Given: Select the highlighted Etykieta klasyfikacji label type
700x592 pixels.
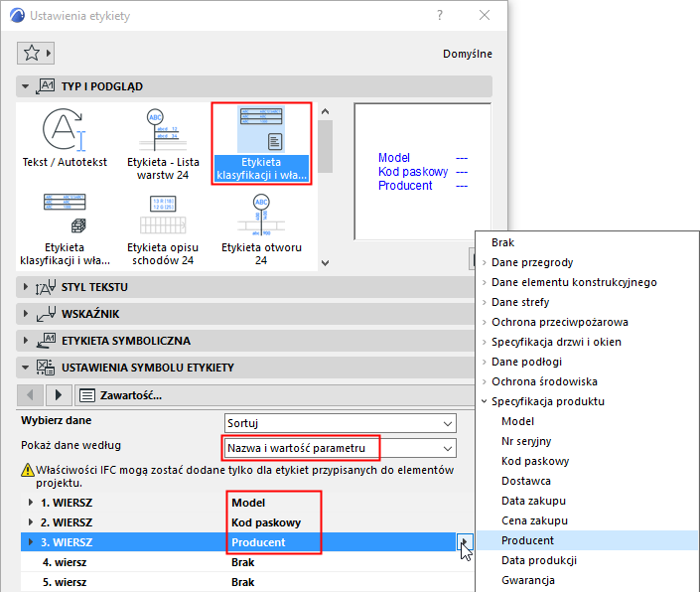Looking at the screenshot, I should click(x=261, y=143).
